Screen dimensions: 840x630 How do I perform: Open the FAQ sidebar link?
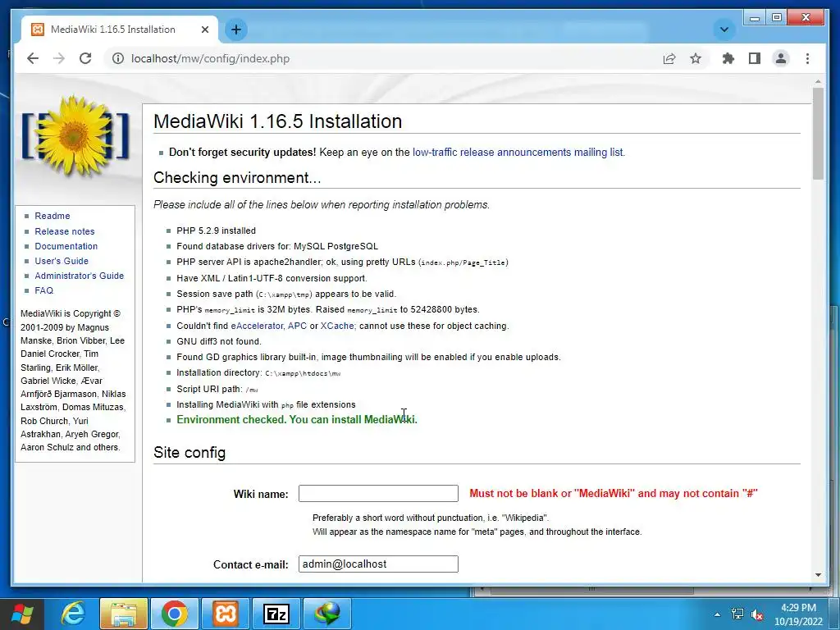click(44, 290)
